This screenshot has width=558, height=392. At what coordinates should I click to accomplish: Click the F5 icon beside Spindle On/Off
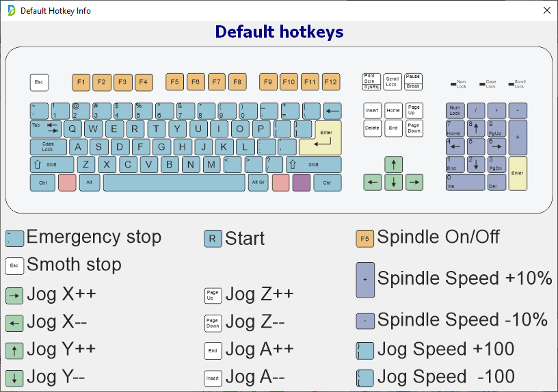(x=364, y=239)
